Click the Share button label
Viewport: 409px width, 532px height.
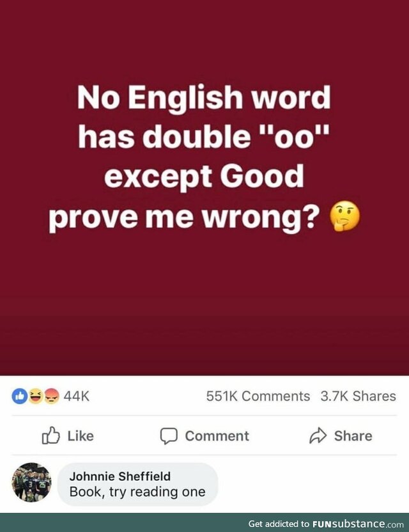coord(353,436)
